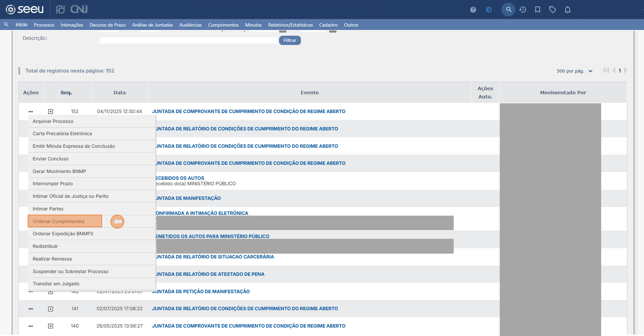Click the Seq. column header
Viewport: 644px width, 336px height.
(x=66, y=93)
